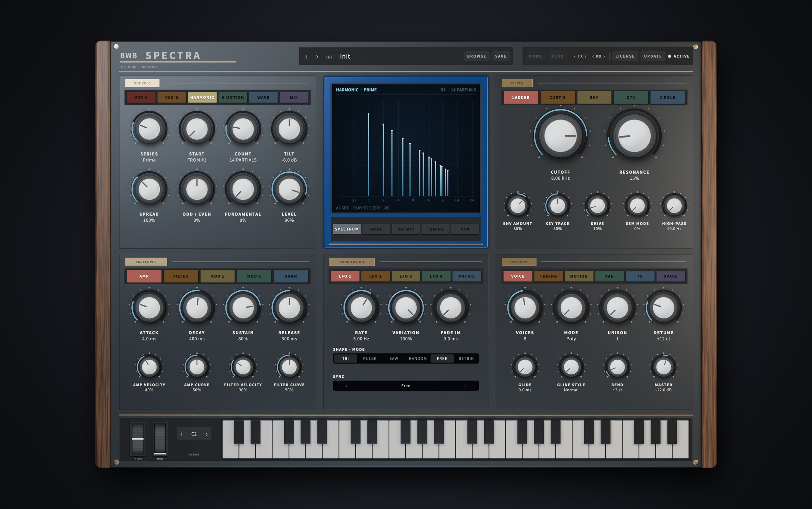The height and width of the screenshot is (509, 812).
Task: Click the Resonance knob
Action: pos(634,135)
